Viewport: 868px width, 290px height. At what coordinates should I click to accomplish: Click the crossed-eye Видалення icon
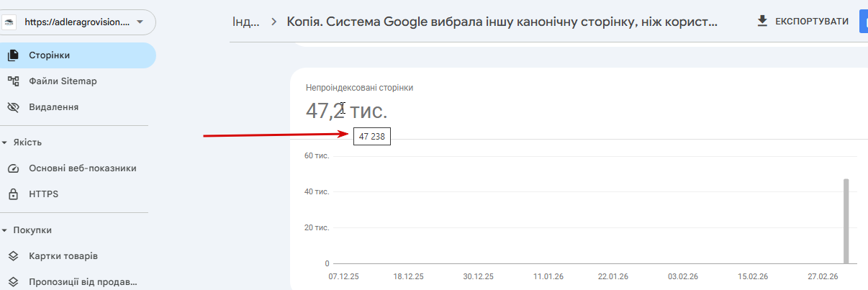pyautogui.click(x=13, y=107)
